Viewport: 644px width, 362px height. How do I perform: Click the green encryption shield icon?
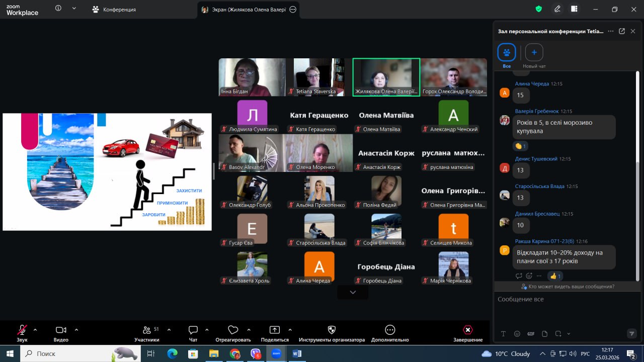[x=539, y=9]
